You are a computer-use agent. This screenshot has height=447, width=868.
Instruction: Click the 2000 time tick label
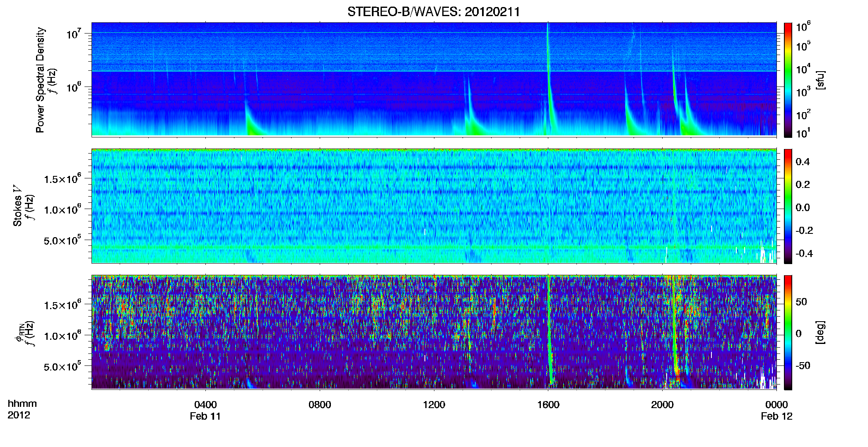[x=663, y=405]
